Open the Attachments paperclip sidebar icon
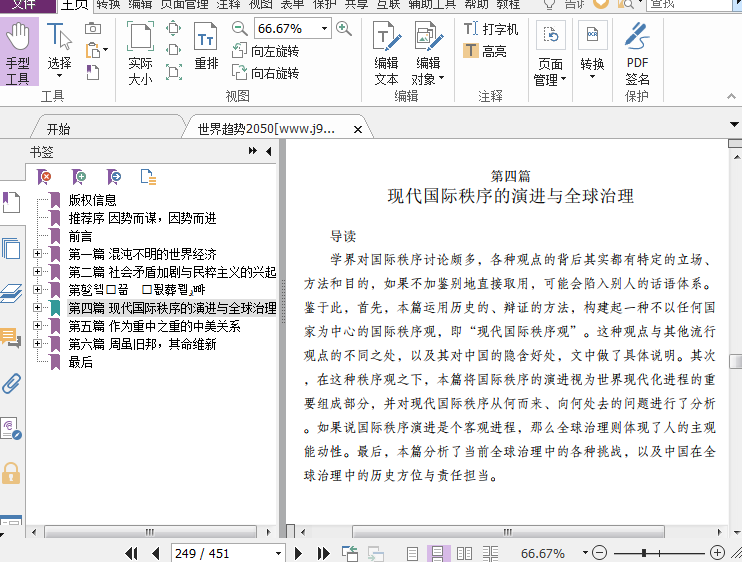The height and width of the screenshot is (562, 742). (x=11, y=384)
